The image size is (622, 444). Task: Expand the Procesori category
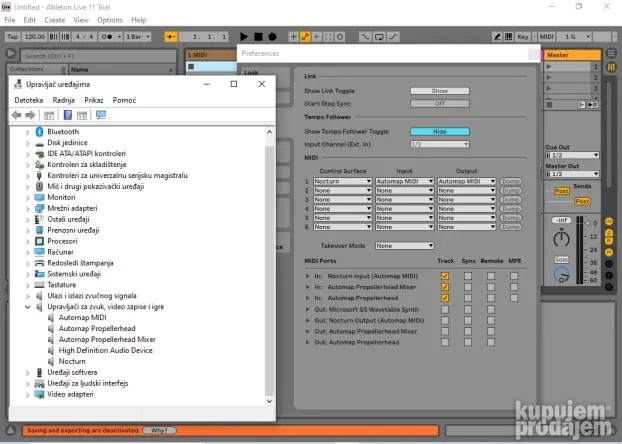[27, 241]
